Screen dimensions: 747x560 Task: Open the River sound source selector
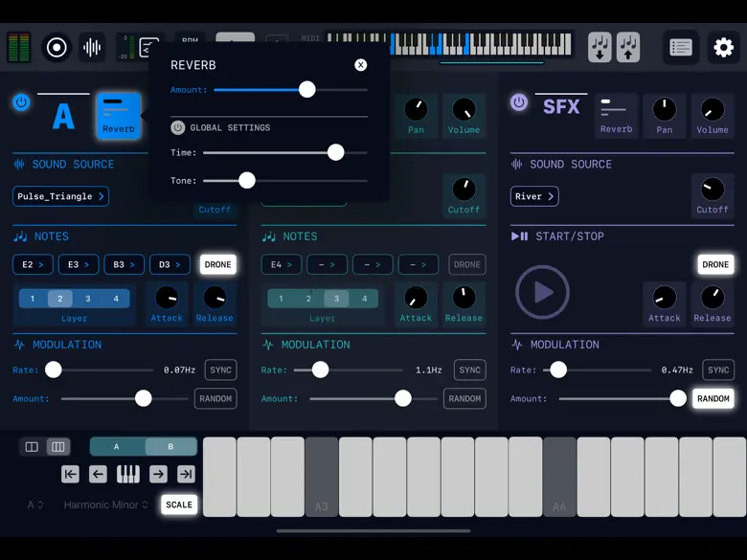click(534, 196)
